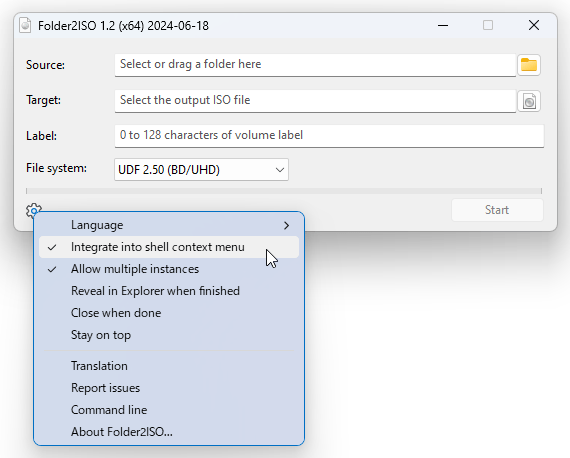Enable Close when done option
The image size is (570, 458).
click(169, 313)
